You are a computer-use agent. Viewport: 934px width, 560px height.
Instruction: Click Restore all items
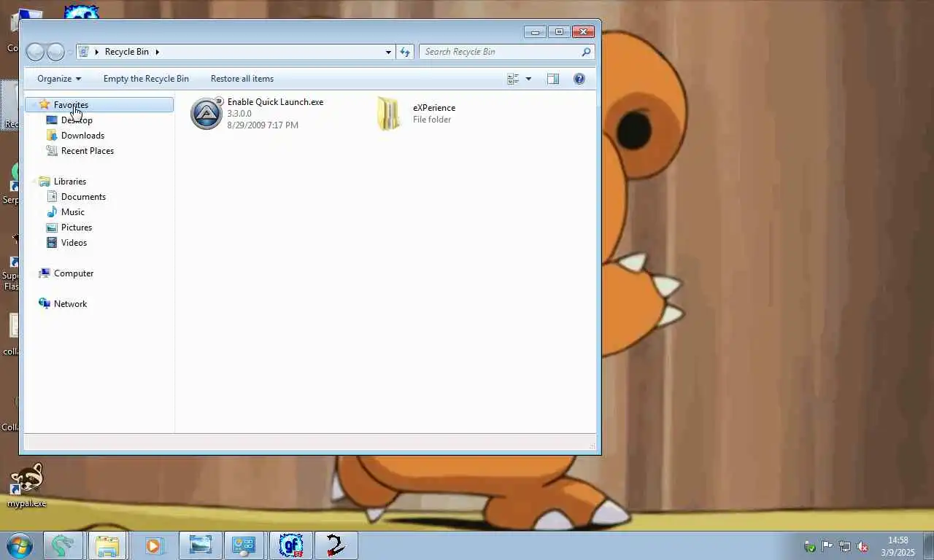[242, 79]
